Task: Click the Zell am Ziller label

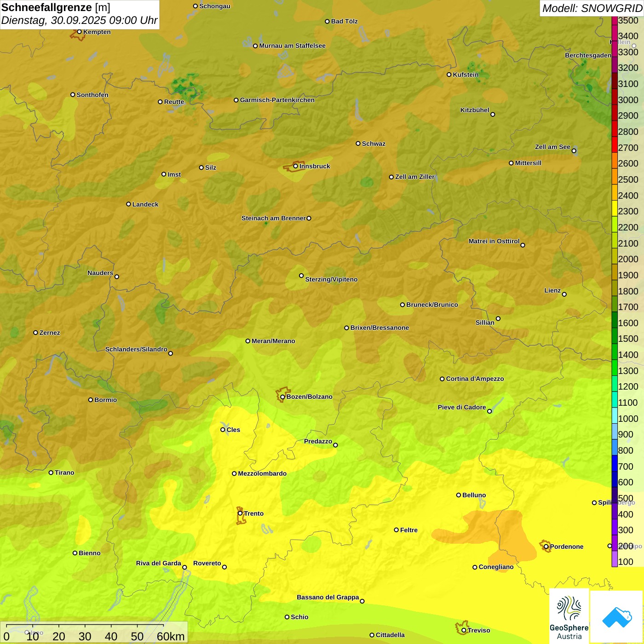Action: tap(415, 177)
